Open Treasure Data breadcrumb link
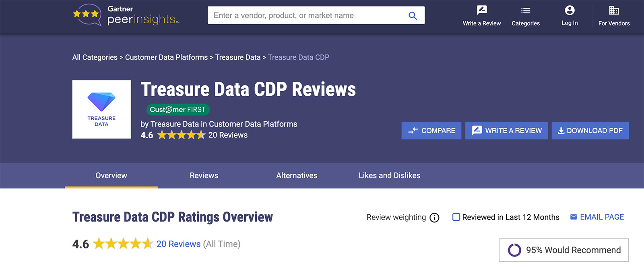This screenshot has height=267, width=644. coord(238,58)
